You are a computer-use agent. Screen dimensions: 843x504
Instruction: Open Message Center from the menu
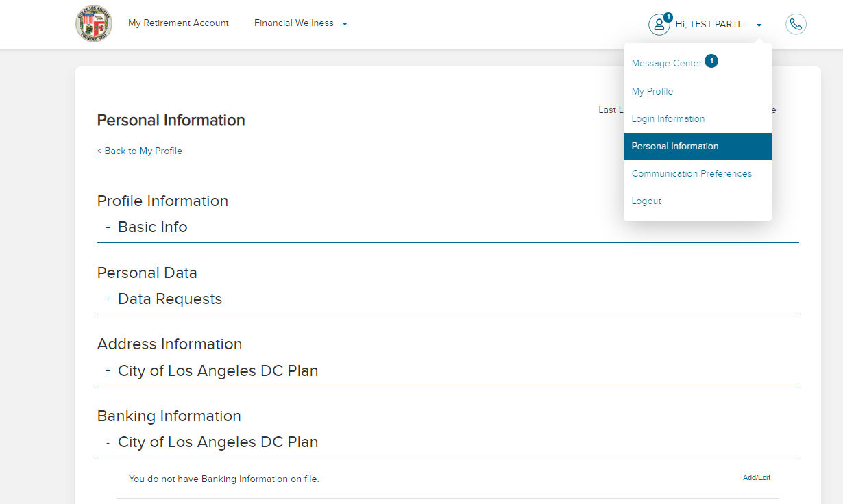pyautogui.click(x=667, y=64)
